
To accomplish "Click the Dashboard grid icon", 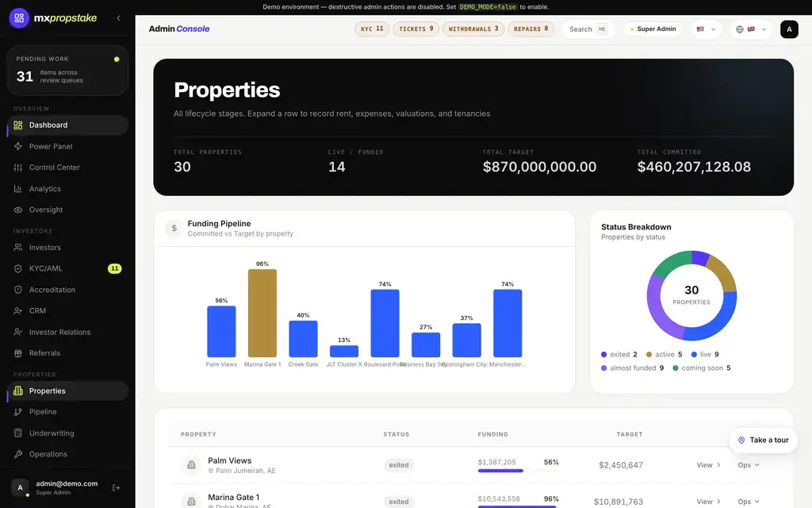I will pos(18,125).
